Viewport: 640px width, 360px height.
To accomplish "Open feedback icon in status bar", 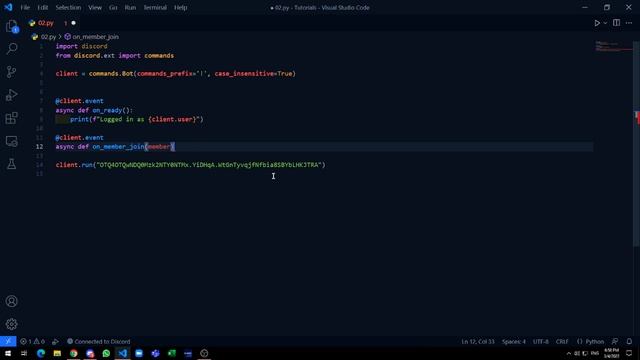I will click(x=615, y=341).
